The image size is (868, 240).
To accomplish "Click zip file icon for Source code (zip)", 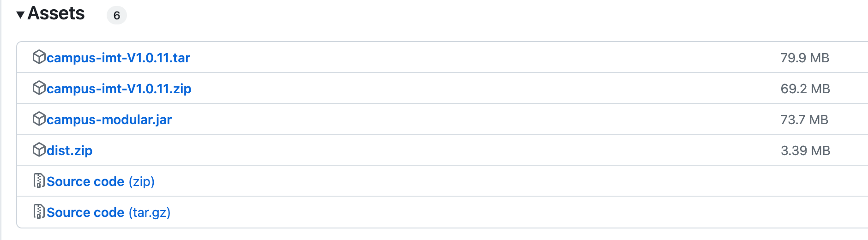I will [39, 181].
